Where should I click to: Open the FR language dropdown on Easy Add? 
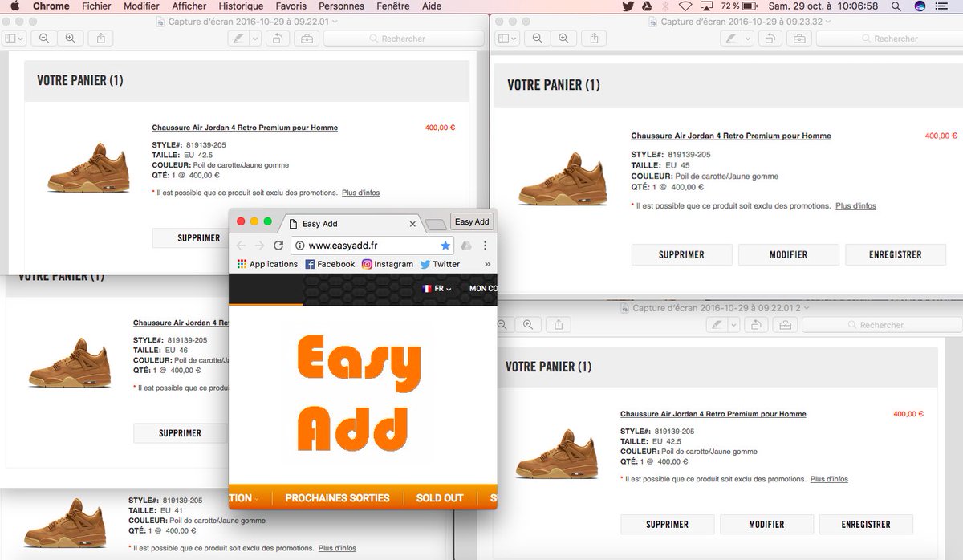tap(437, 289)
